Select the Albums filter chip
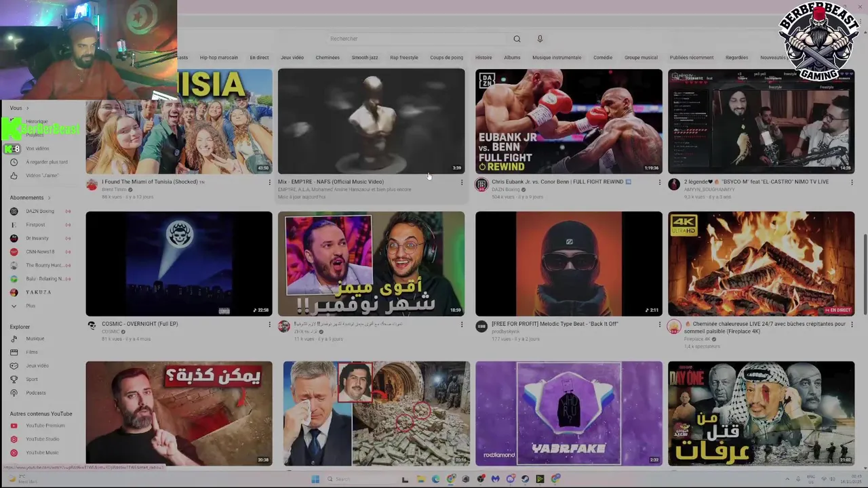The height and width of the screenshot is (488, 868). point(512,58)
